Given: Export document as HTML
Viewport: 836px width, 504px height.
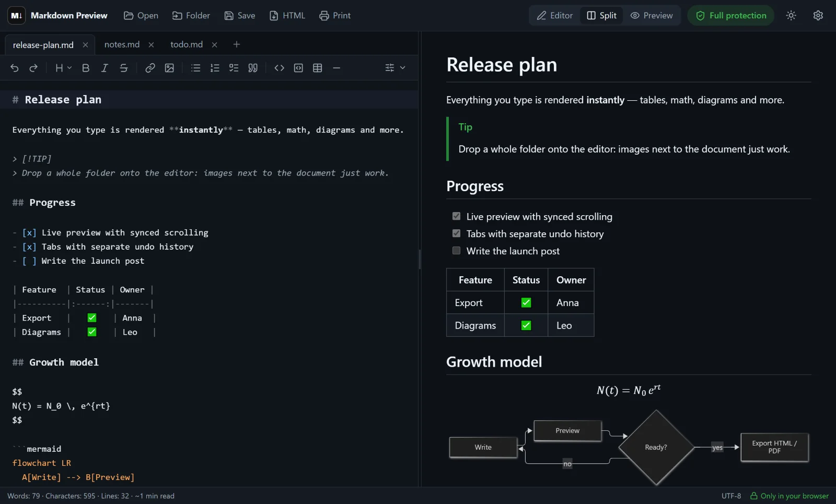Looking at the screenshot, I should click(x=287, y=16).
